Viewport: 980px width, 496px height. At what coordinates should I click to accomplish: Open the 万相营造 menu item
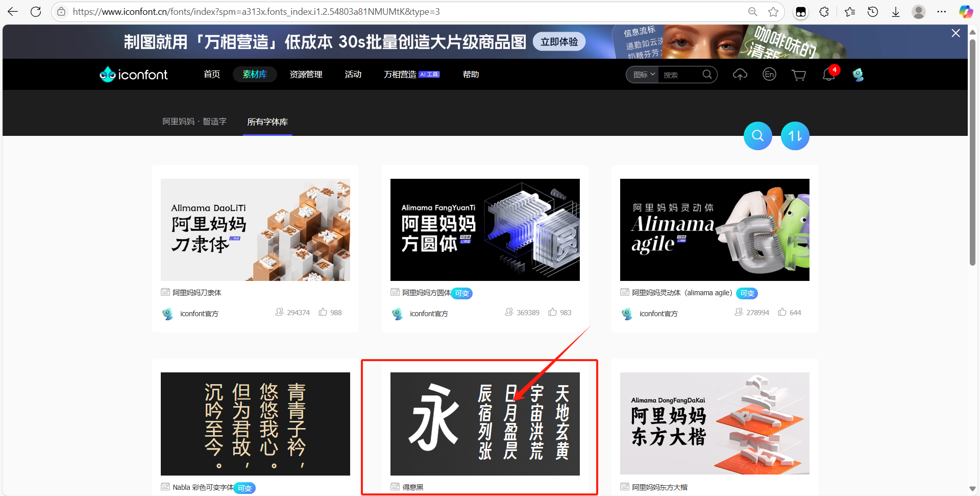coord(411,75)
